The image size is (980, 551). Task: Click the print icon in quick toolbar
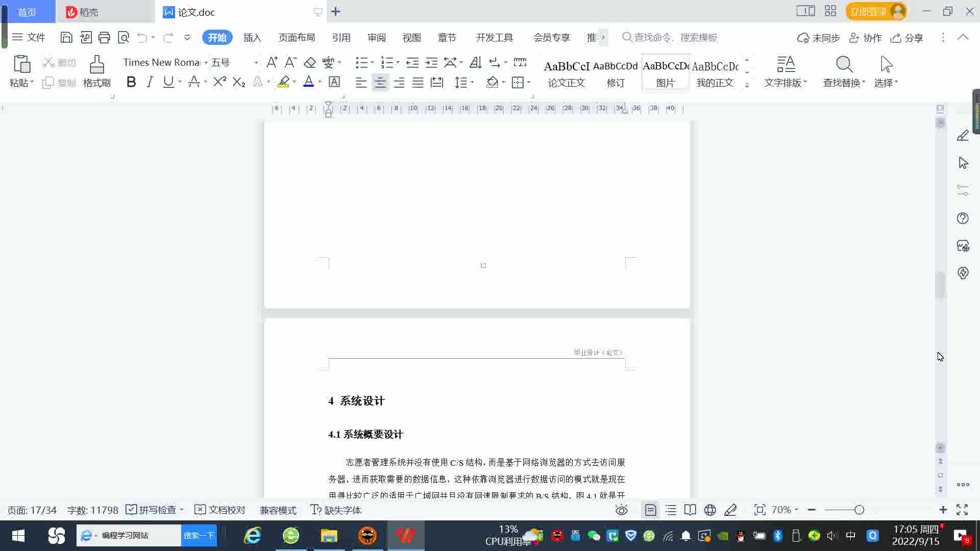[104, 37]
